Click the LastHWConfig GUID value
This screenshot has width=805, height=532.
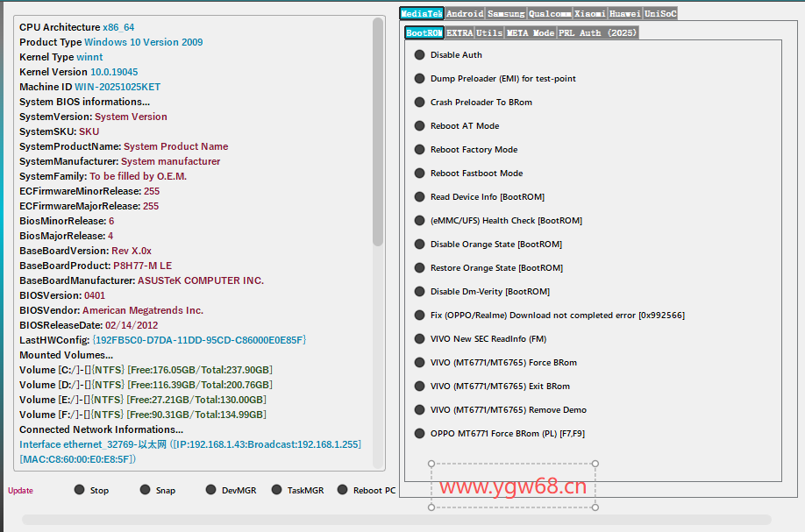(199, 340)
